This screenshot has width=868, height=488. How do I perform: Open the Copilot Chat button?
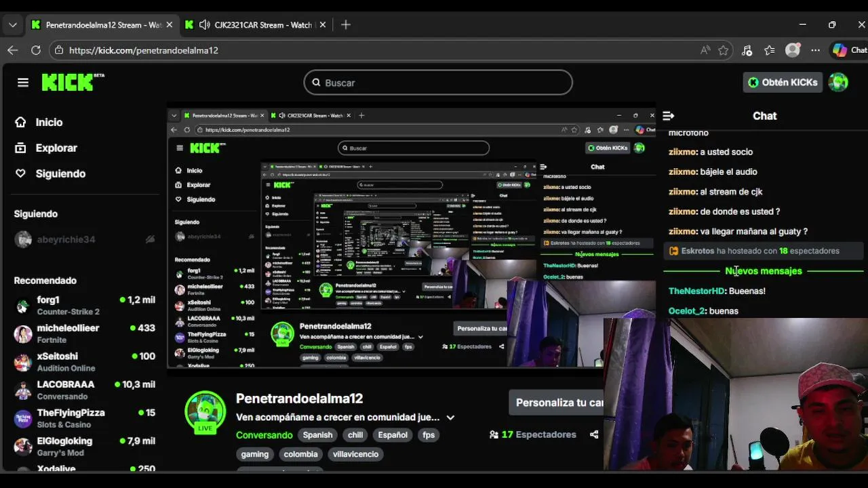[850, 50]
